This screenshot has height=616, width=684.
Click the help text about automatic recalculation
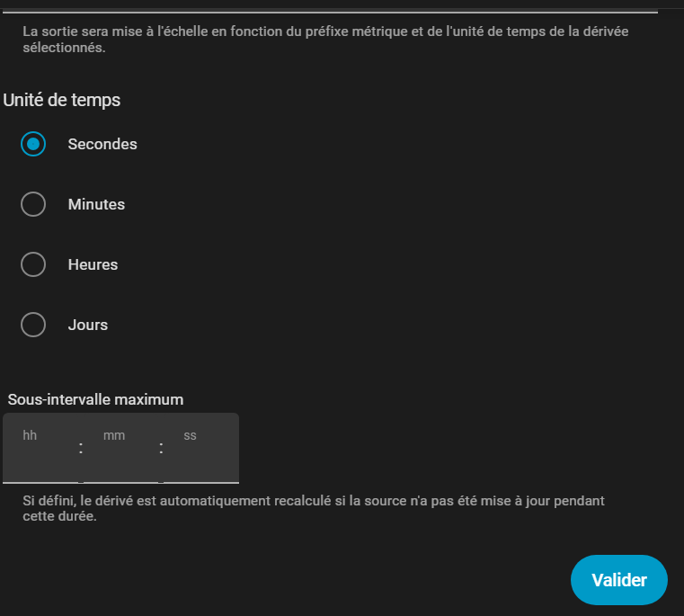point(314,508)
